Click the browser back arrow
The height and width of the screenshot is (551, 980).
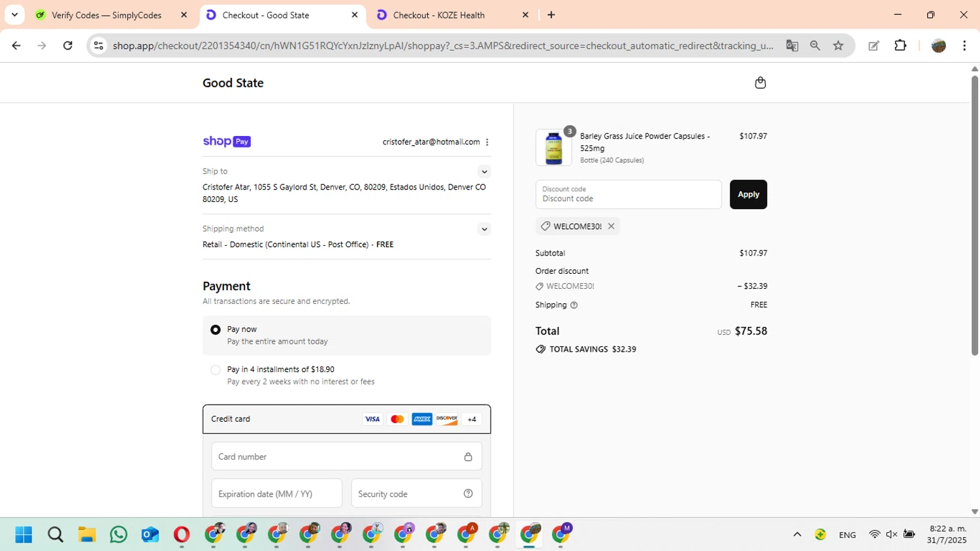pyautogui.click(x=16, y=46)
